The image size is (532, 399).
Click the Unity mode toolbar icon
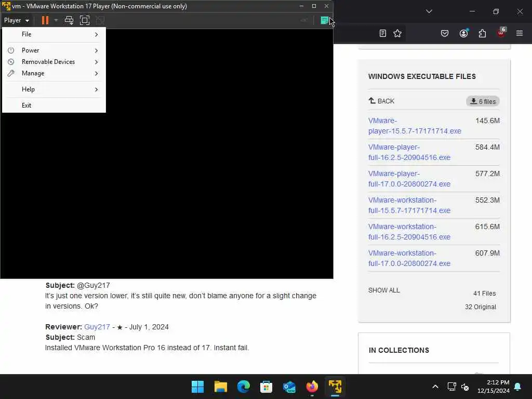click(x=100, y=20)
